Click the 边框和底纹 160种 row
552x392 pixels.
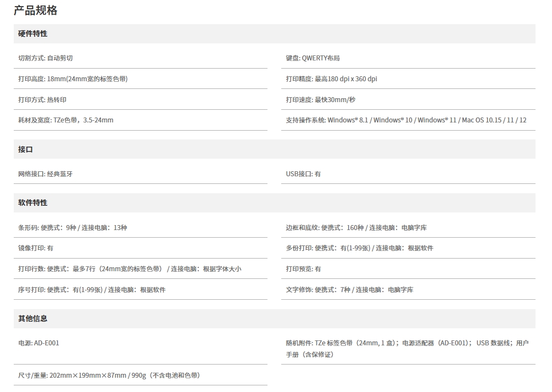point(356,227)
